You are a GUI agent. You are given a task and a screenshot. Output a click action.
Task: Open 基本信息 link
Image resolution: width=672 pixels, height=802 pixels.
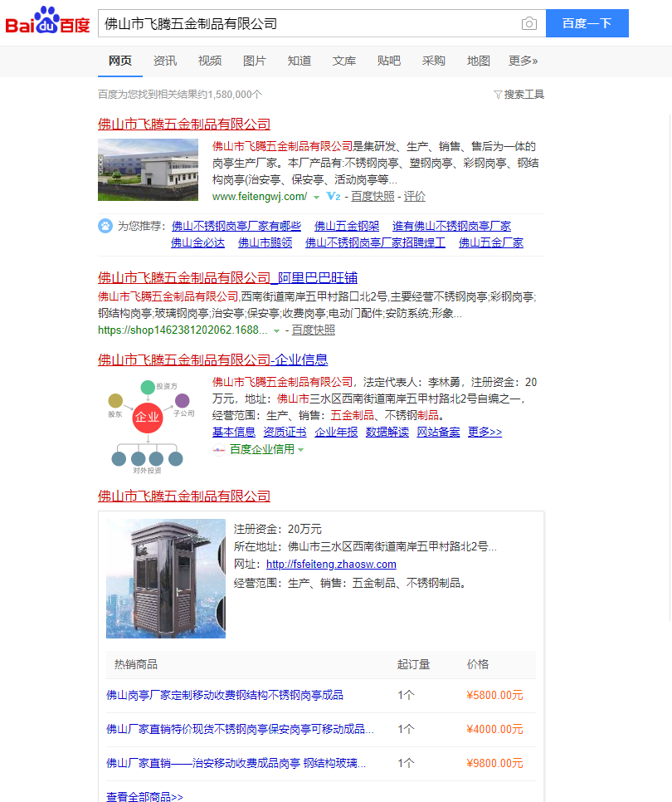pos(234,433)
